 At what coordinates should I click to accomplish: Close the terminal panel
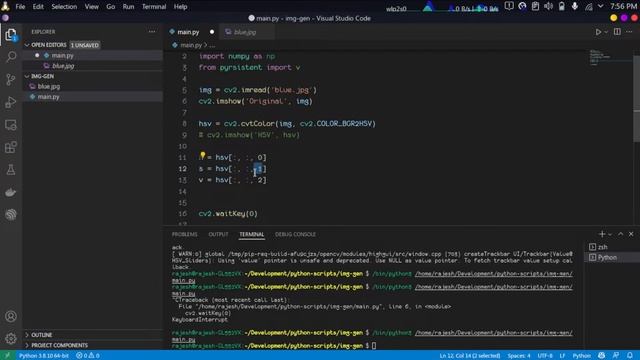pos(631,234)
